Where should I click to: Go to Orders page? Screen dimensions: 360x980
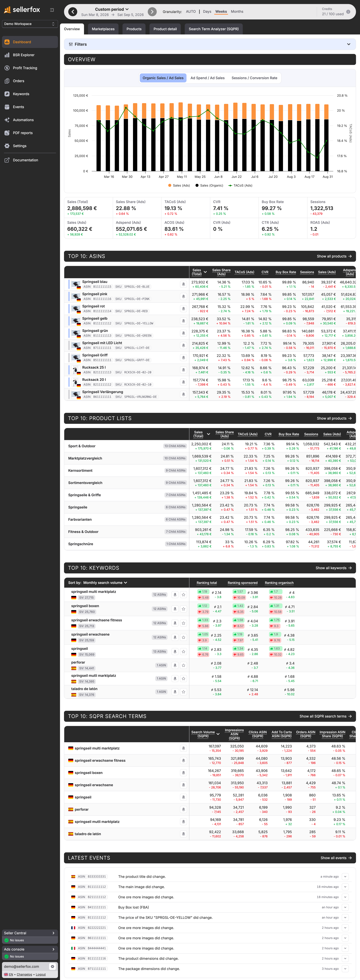pyautogui.click(x=30, y=81)
